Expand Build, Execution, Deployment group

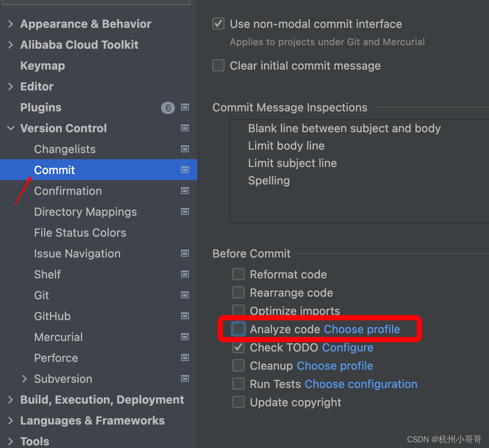[10, 400]
